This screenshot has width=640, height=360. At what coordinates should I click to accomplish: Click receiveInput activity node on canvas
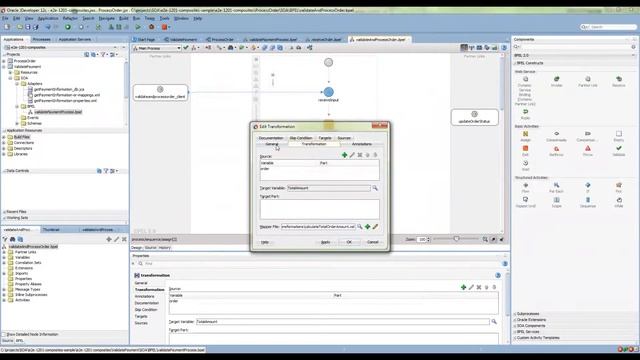(329, 92)
